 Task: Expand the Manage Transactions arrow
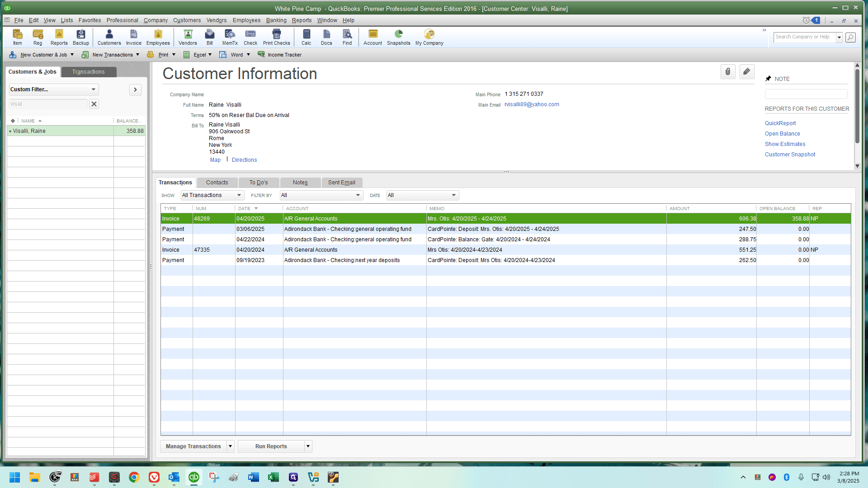230,446
